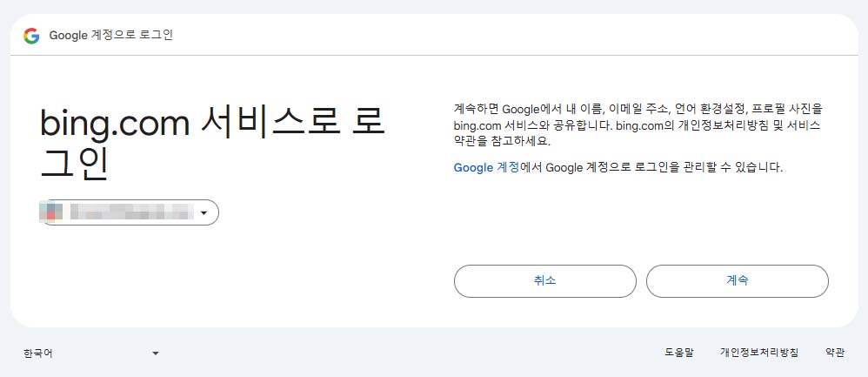The width and height of the screenshot is (868, 377).
Task: Open the 한국어 language dropdown
Action: 91,353
